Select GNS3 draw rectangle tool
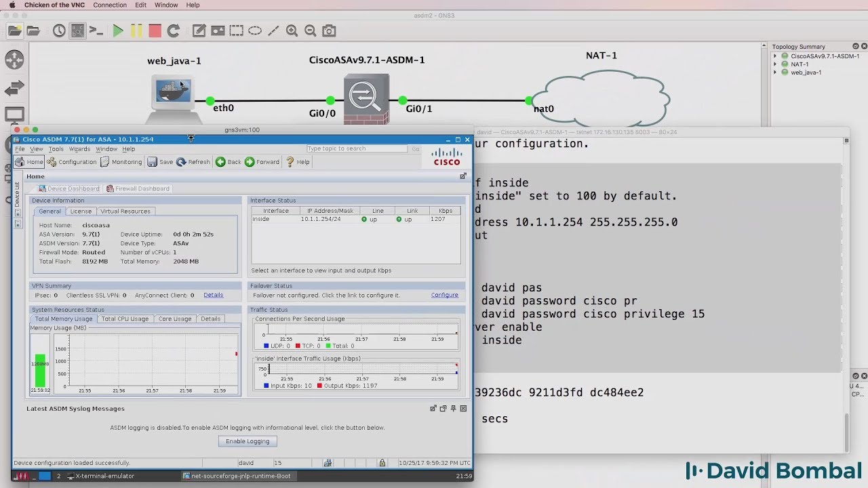The height and width of the screenshot is (488, 868). 236,30
